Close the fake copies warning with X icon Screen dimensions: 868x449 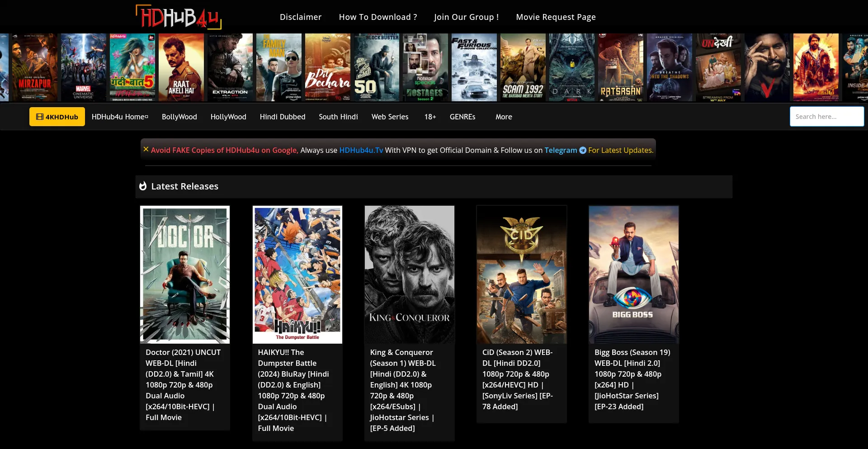146,149
